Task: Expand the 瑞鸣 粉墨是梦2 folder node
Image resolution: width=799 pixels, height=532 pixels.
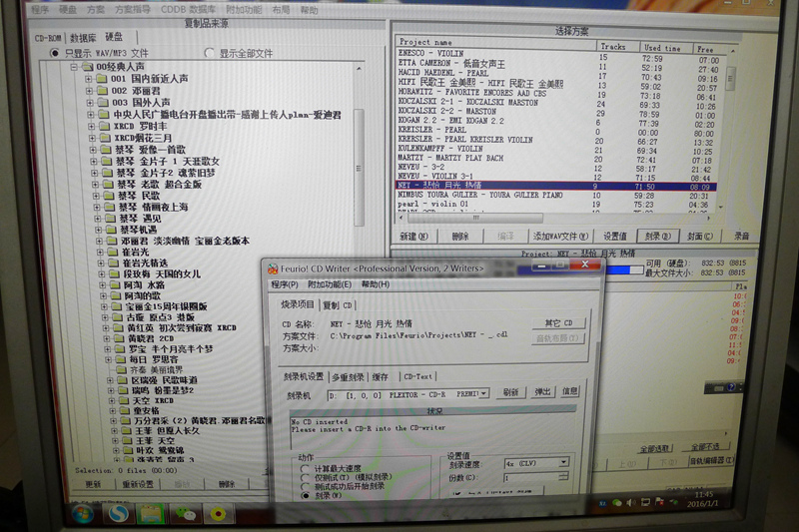Action: (x=111, y=390)
